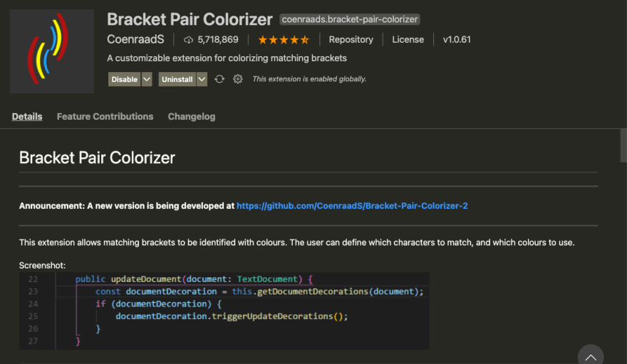This screenshot has width=627, height=364.
Task: Click the 'A customizable extension' description text
Action: (x=227, y=58)
